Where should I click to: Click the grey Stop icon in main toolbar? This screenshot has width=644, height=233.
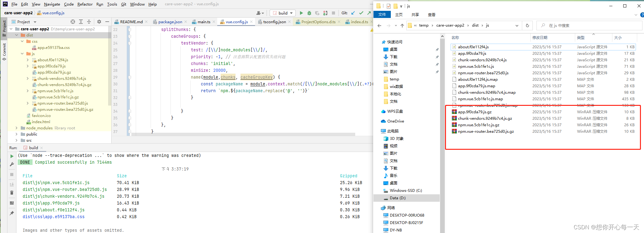(333, 13)
